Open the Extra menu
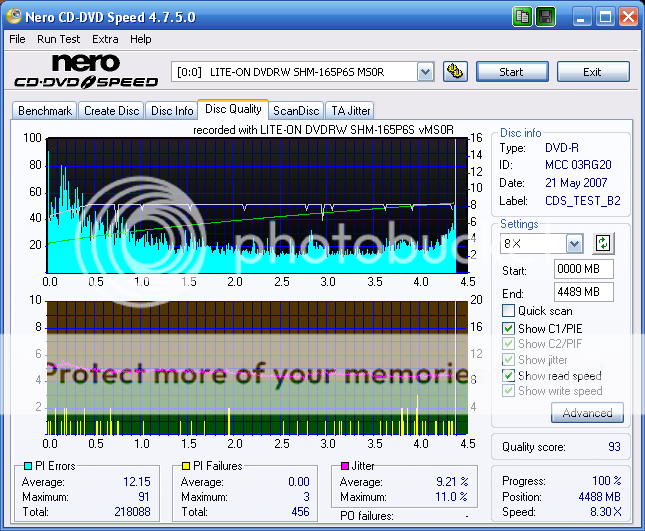Screen dimensions: 645x531 [x=105, y=39]
